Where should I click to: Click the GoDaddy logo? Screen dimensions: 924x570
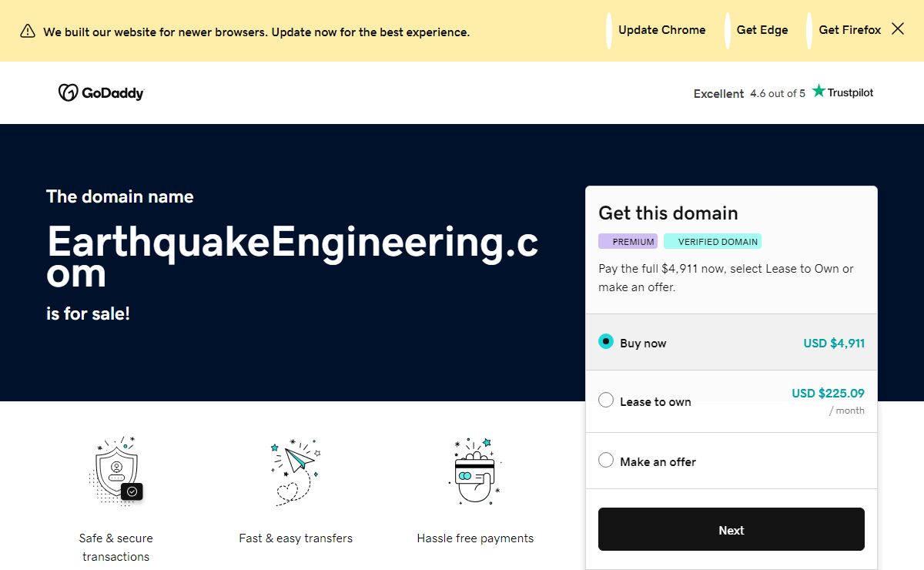(101, 92)
